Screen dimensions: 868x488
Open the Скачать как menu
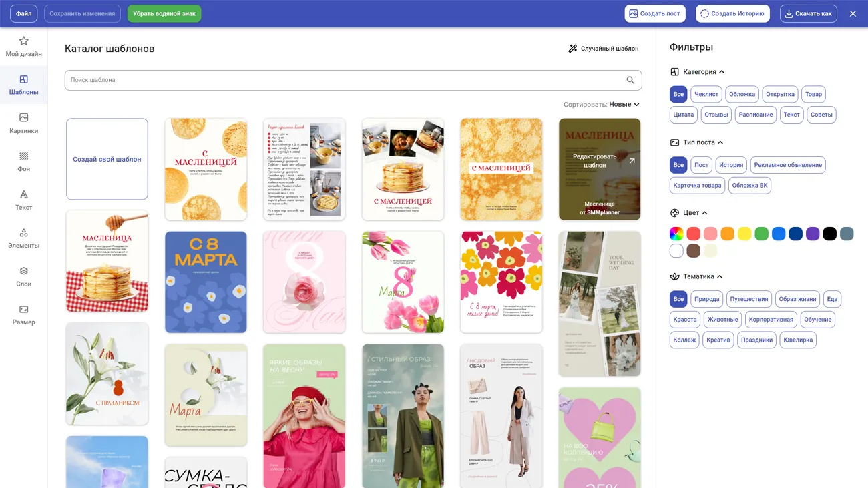coord(808,13)
